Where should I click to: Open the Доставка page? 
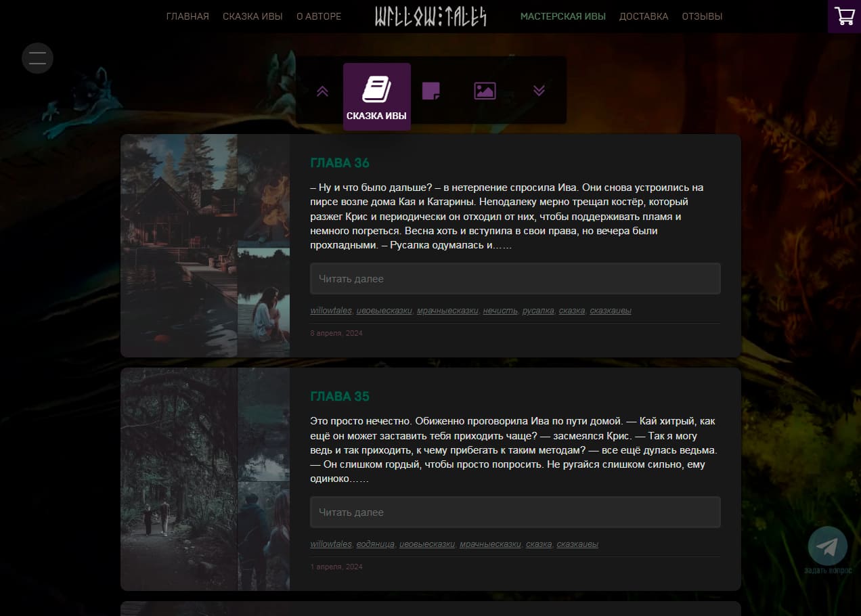pos(644,16)
